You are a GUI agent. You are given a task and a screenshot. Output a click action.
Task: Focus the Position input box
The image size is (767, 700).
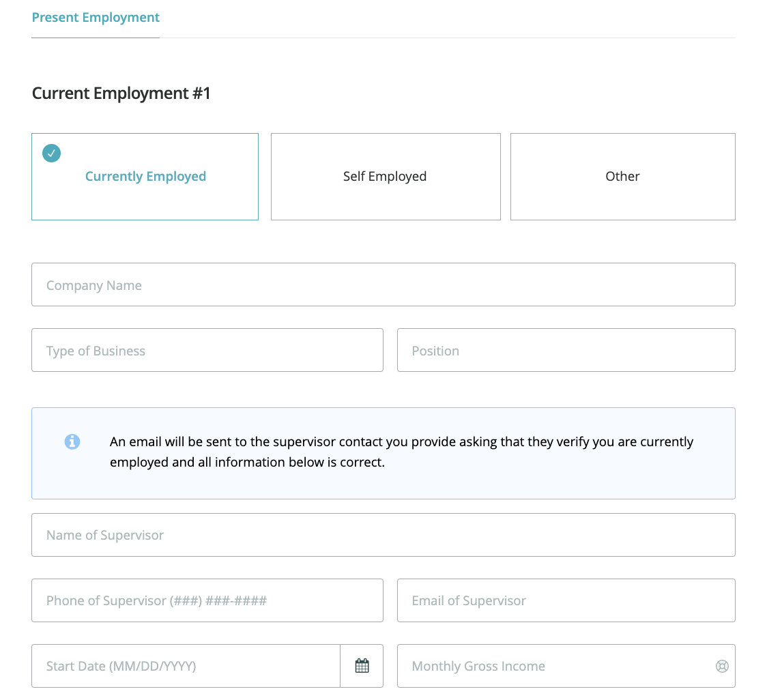pyautogui.click(x=566, y=350)
